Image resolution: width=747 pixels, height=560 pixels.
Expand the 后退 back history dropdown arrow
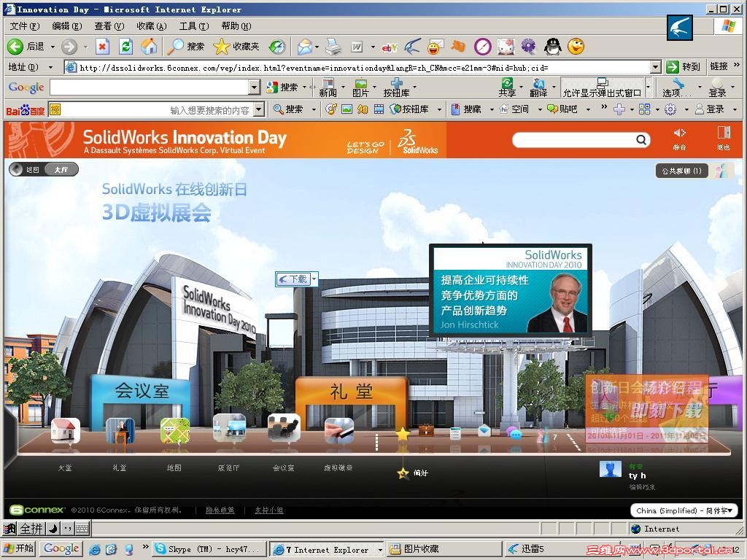pyautogui.click(x=53, y=47)
